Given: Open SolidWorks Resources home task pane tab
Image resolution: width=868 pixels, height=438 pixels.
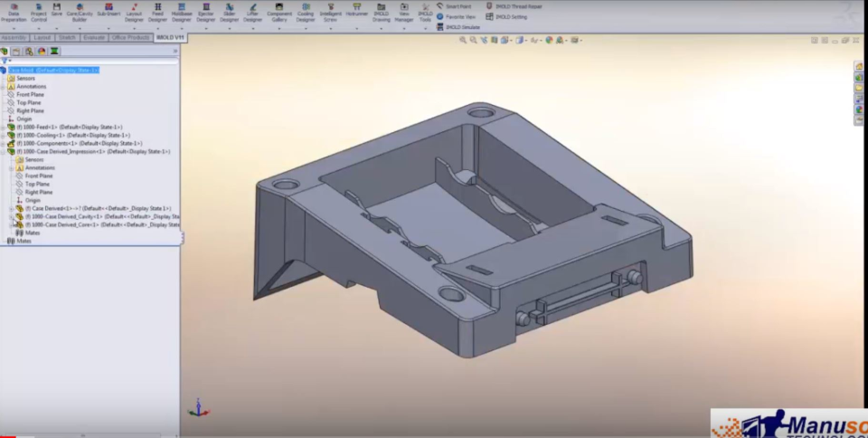Looking at the screenshot, I should 859,66.
